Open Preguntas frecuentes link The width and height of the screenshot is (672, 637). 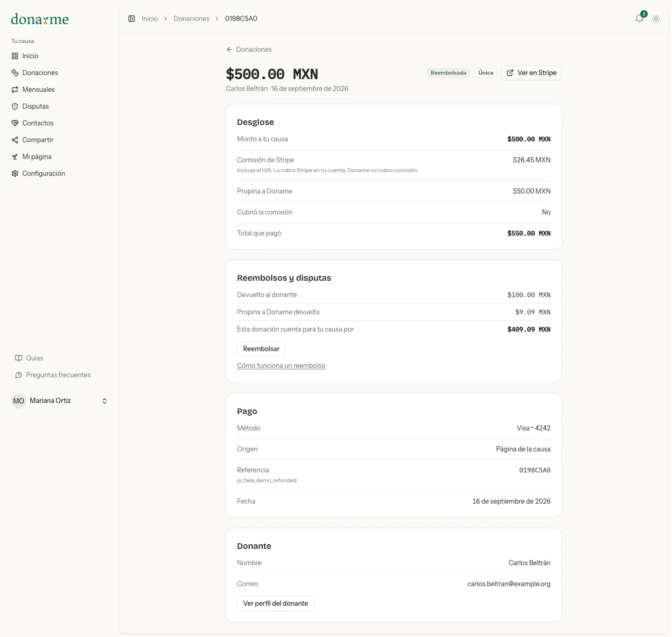[x=60, y=375]
